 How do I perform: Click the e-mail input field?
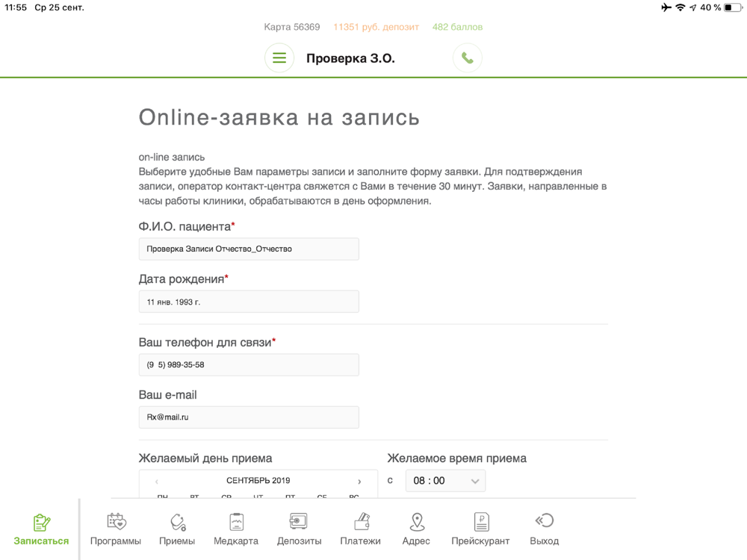[249, 417]
